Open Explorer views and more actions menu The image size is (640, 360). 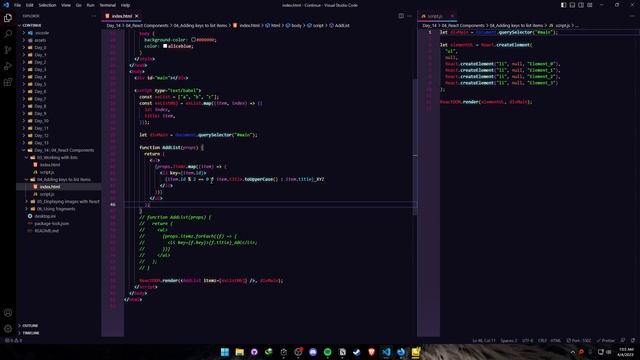click(x=93, y=16)
